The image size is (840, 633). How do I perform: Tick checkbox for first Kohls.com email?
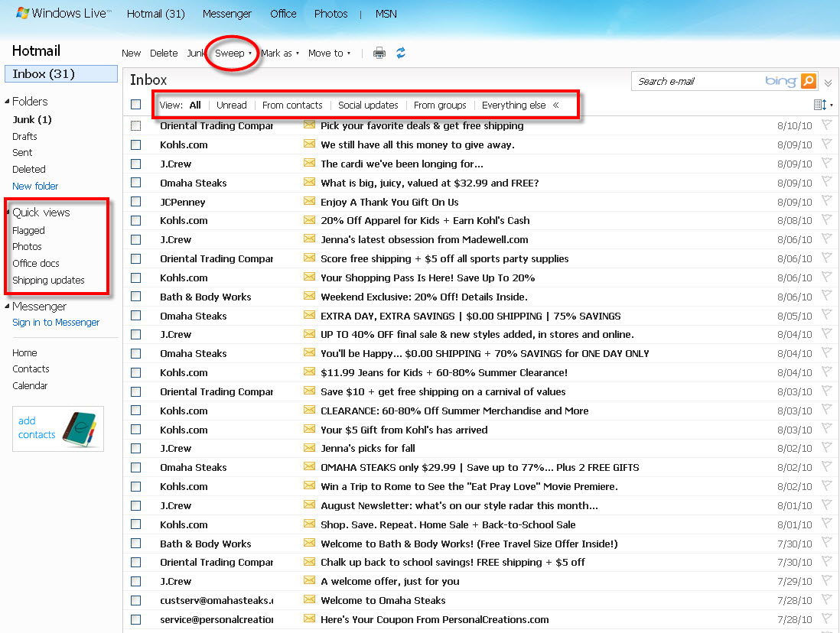pos(136,144)
